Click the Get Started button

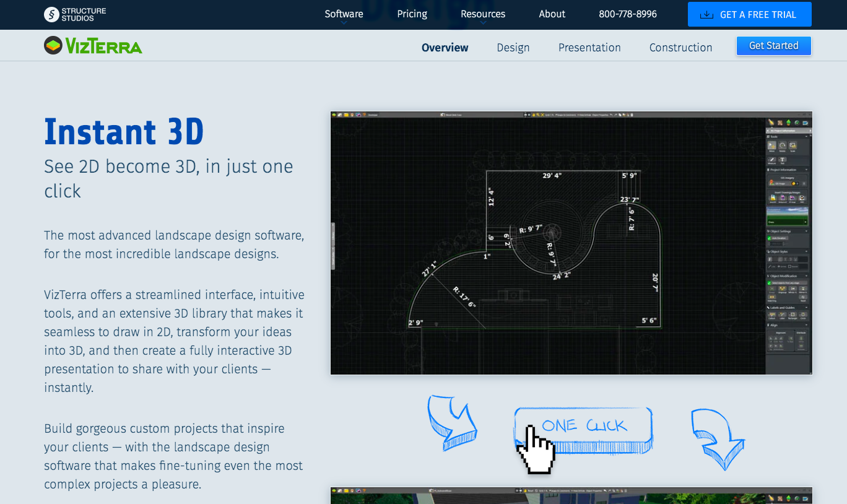point(774,46)
